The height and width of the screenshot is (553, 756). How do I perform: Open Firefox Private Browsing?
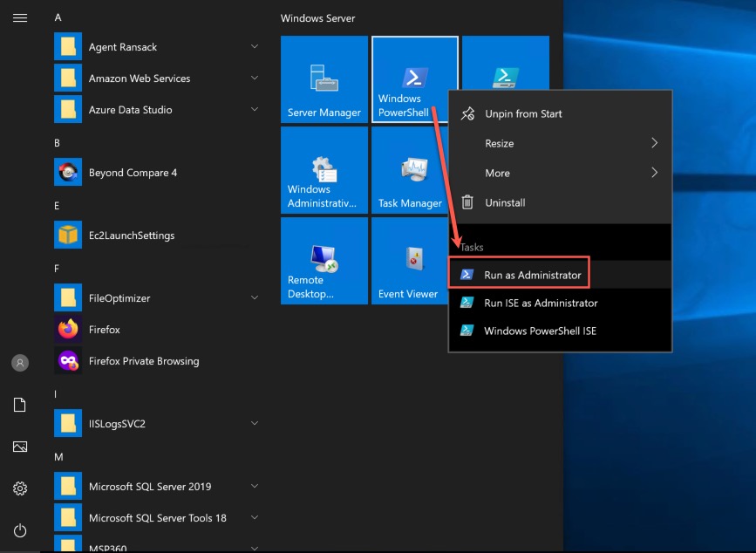click(x=142, y=360)
